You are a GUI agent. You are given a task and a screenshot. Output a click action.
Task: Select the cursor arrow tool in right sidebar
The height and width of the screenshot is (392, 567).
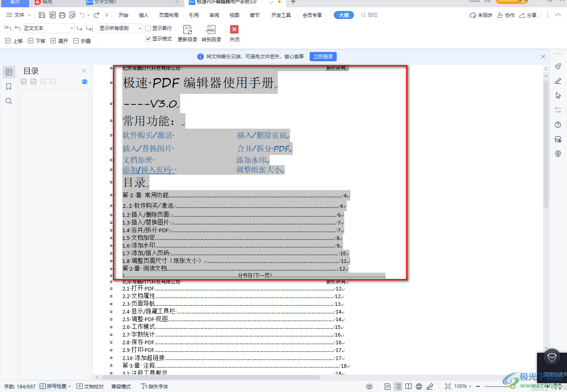(x=558, y=95)
